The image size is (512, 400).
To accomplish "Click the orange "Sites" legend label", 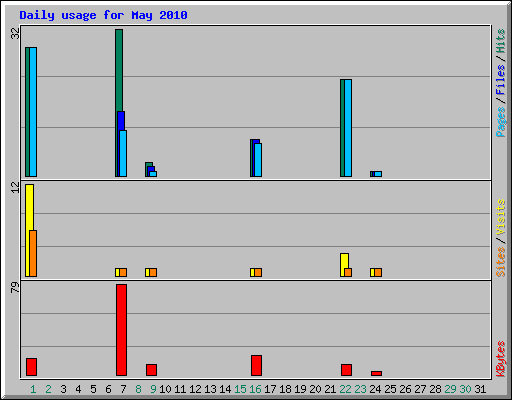I will click(500, 262).
